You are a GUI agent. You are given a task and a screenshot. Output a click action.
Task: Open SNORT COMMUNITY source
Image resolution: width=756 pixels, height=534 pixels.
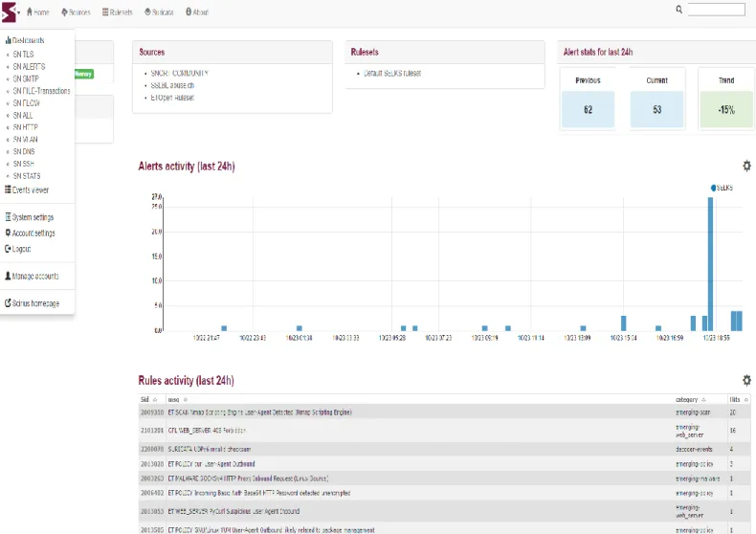pos(179,74)
